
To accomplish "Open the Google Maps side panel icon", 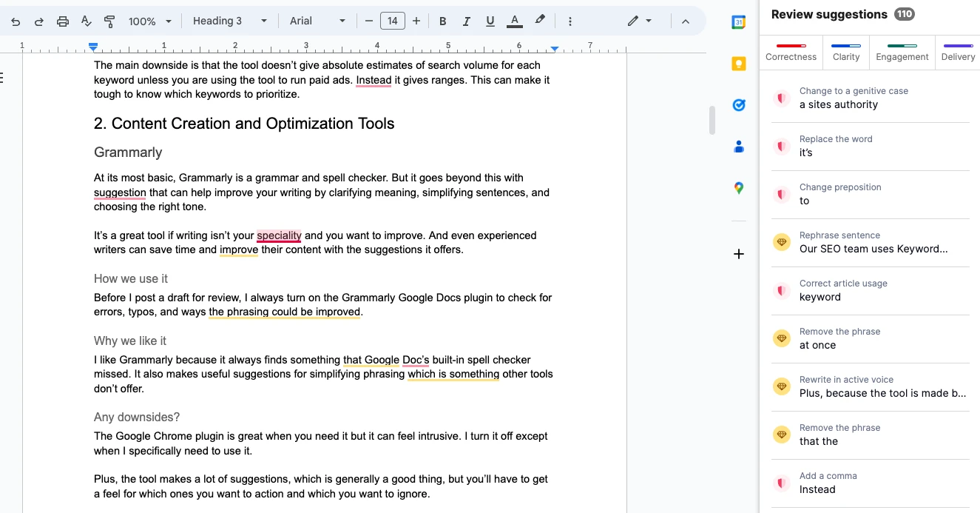I will 738,188.
